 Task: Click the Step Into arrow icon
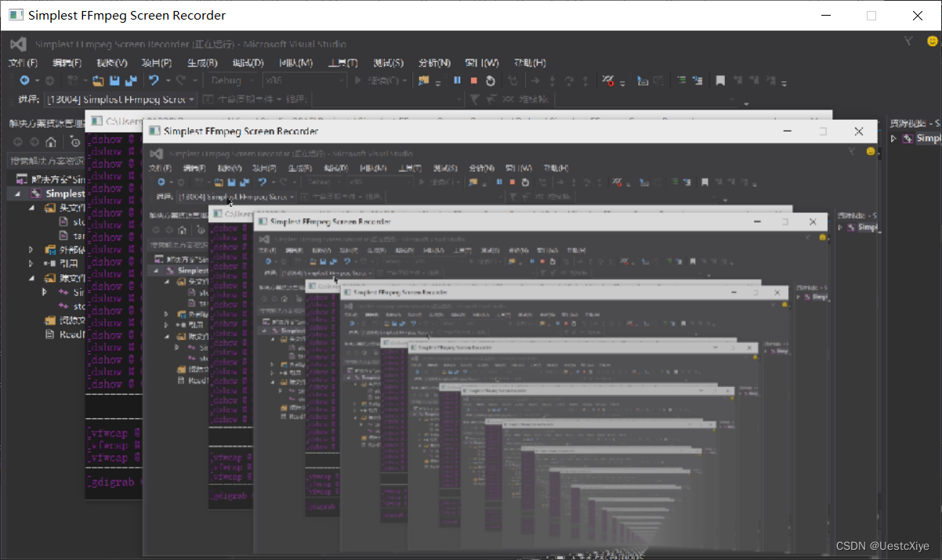tap(553, 81)
